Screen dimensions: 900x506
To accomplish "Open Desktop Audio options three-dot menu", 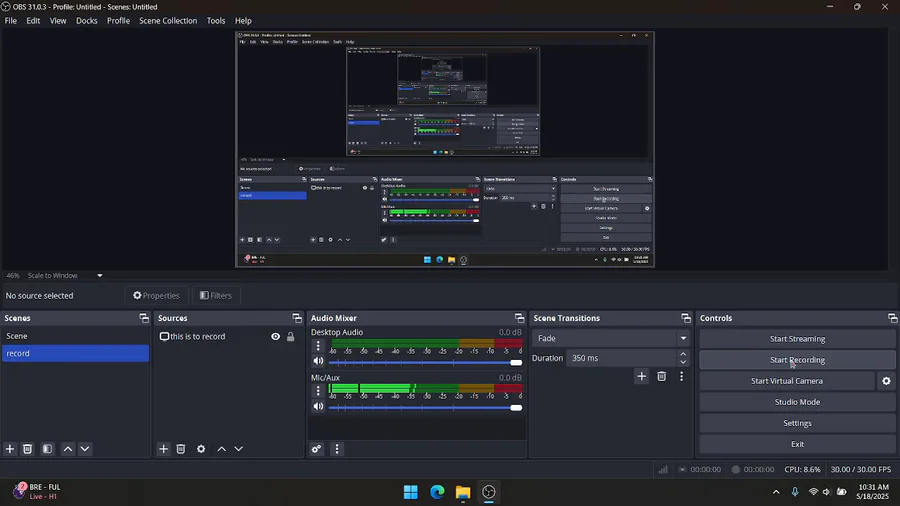I will click(318, 345).
